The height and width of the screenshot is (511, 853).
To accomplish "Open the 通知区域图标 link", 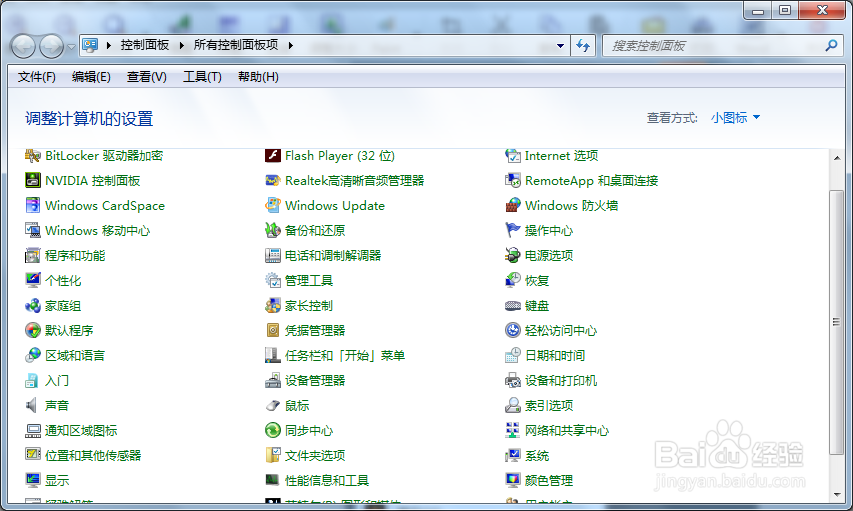I will (x=81, y=430).
